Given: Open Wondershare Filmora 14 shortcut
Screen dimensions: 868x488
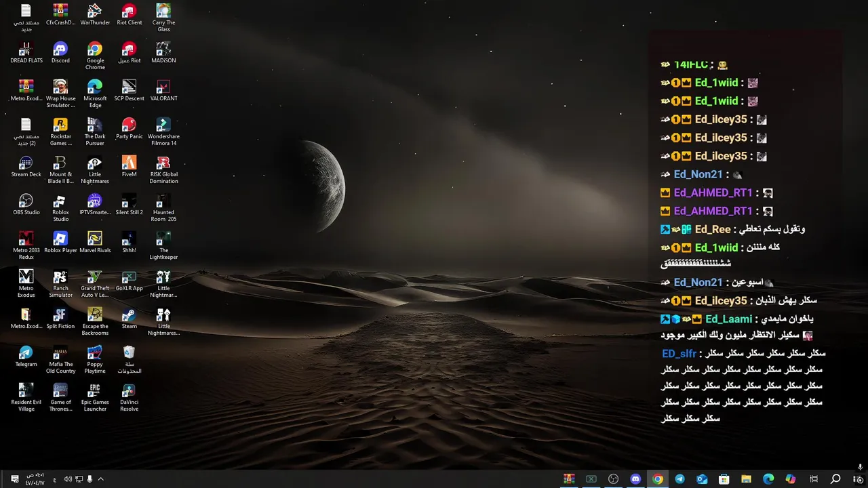Looking at the screenshot, I should point(163,132).
